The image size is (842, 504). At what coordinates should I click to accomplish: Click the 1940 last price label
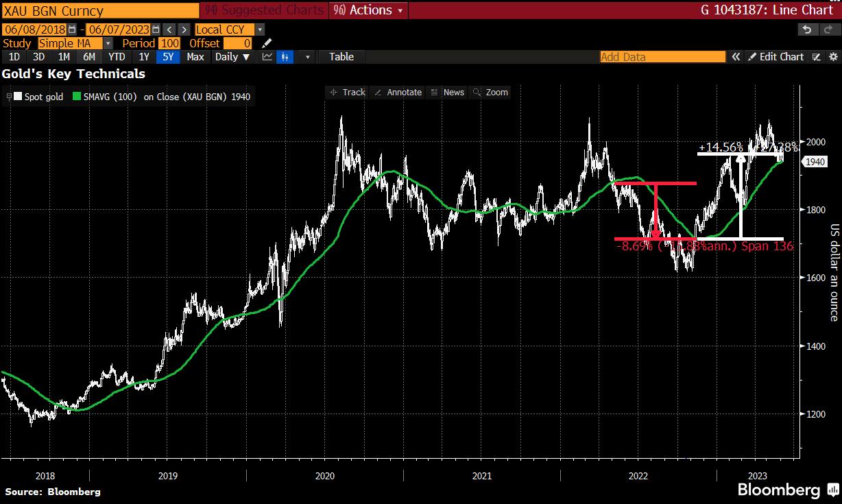(x=815, y=162)
